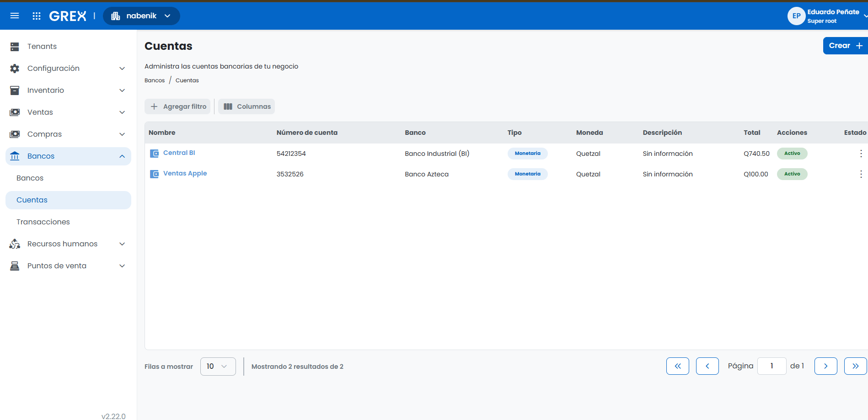Click the GREX logo
The image size is (868, 420).
[x=68, y=16]
